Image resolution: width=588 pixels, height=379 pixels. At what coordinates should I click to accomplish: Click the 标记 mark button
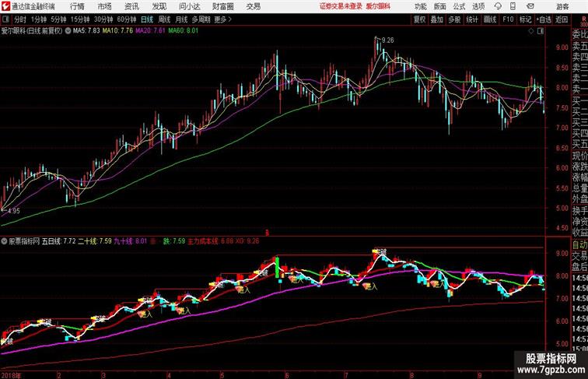pos(525,19)
